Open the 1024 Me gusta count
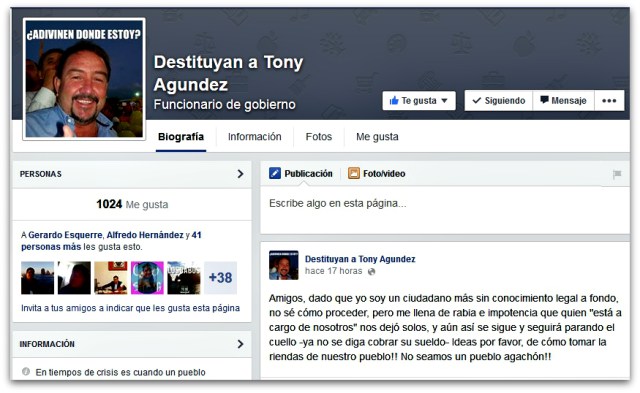640x393 pixels. click(132, 204)
